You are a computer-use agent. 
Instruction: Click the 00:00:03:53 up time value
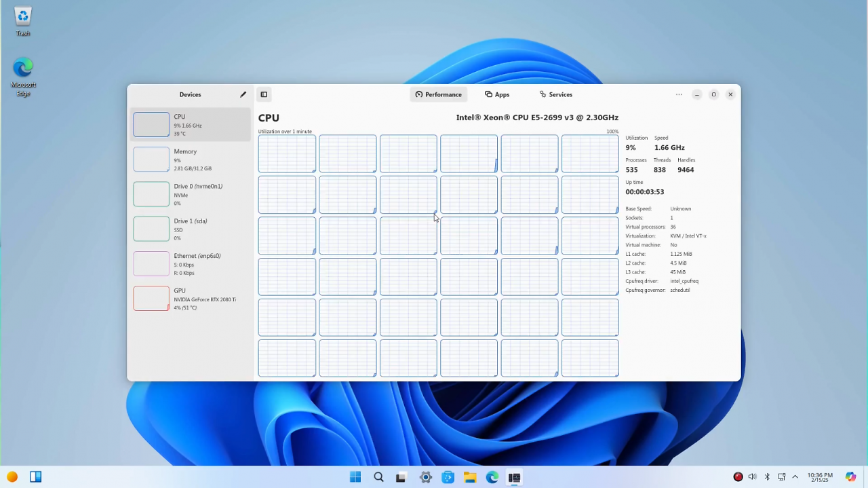(644, 192)
